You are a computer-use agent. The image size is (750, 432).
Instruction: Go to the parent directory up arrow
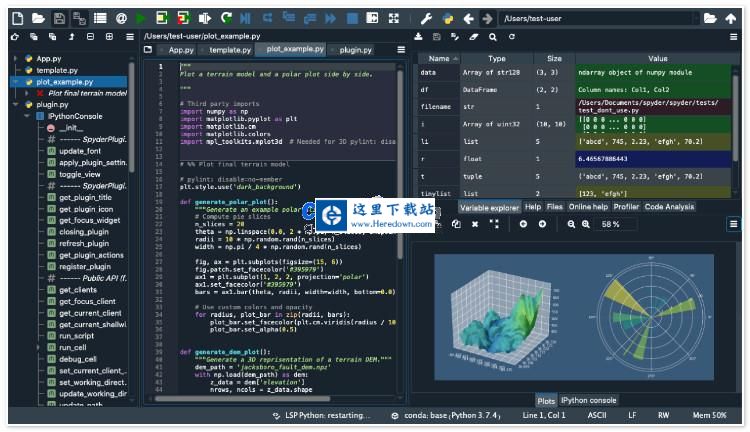[731, 18]
